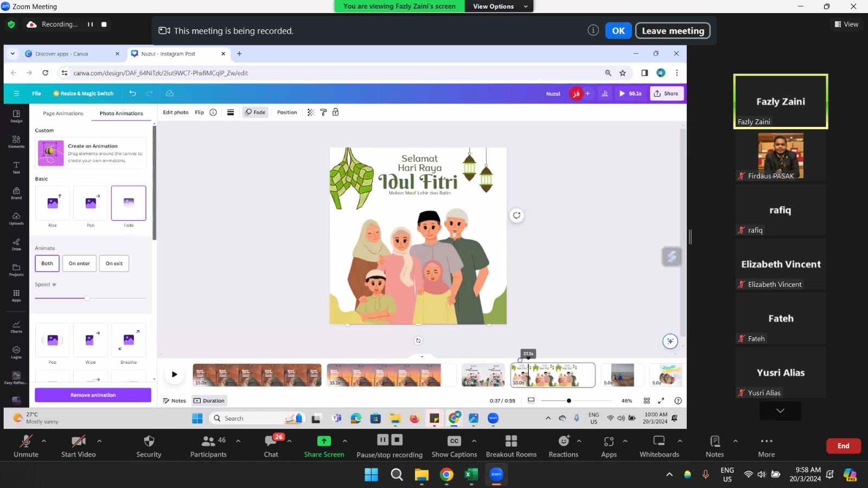
Task: Click the Leave meeting button
Action: click(x=673, y=31)
